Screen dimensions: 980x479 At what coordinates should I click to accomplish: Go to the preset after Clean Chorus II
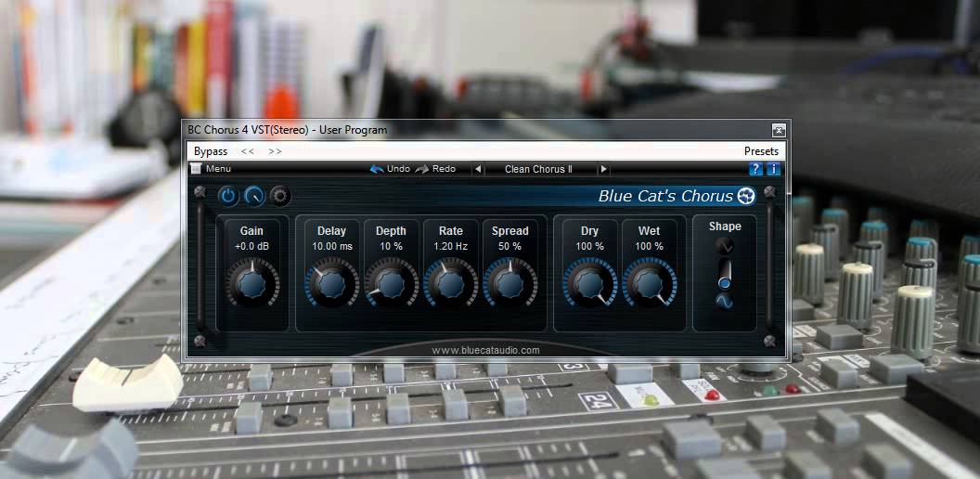(603, 169)
